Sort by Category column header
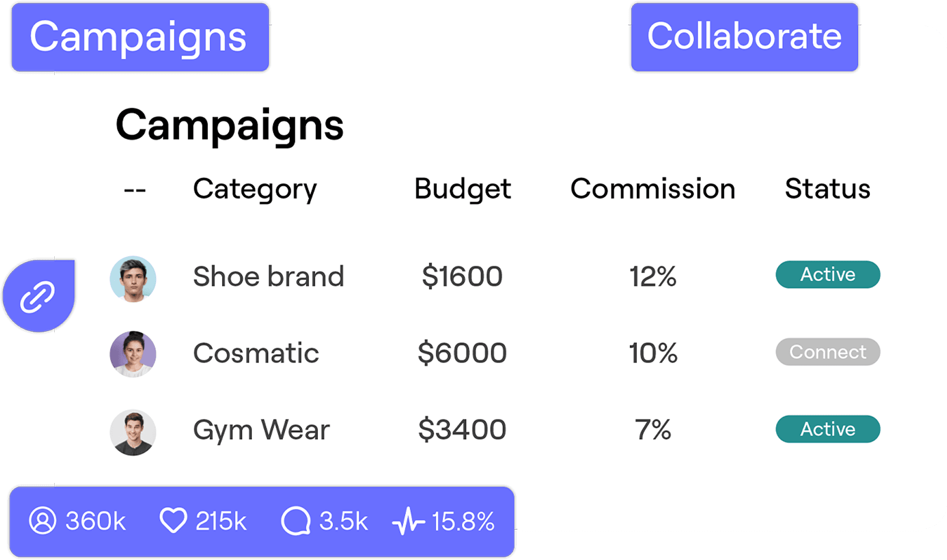Viewport: 947px width, 560px height. point(255,190)
